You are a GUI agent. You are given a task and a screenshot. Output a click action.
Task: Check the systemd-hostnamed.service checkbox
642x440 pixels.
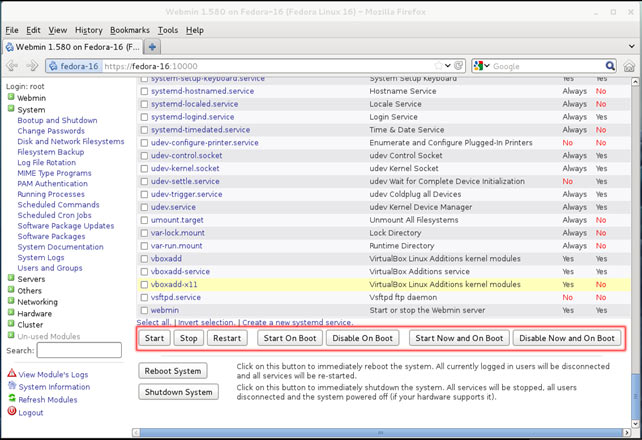[x=144, y=91]
